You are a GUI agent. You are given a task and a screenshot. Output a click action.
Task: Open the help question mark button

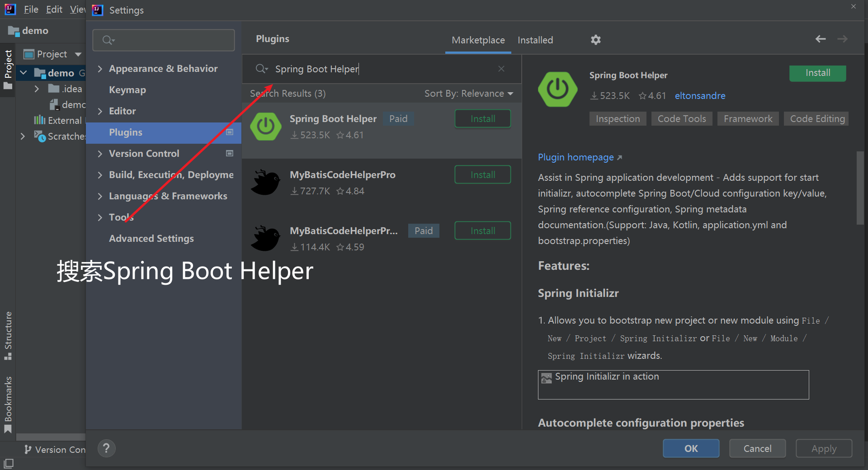106,448
